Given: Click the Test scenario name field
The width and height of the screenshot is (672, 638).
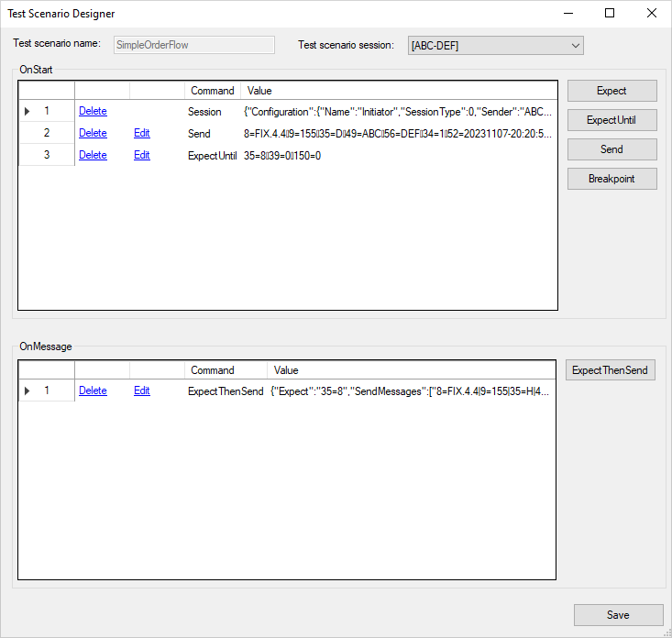Looking at the screenshot, I should tap(194, 45).
